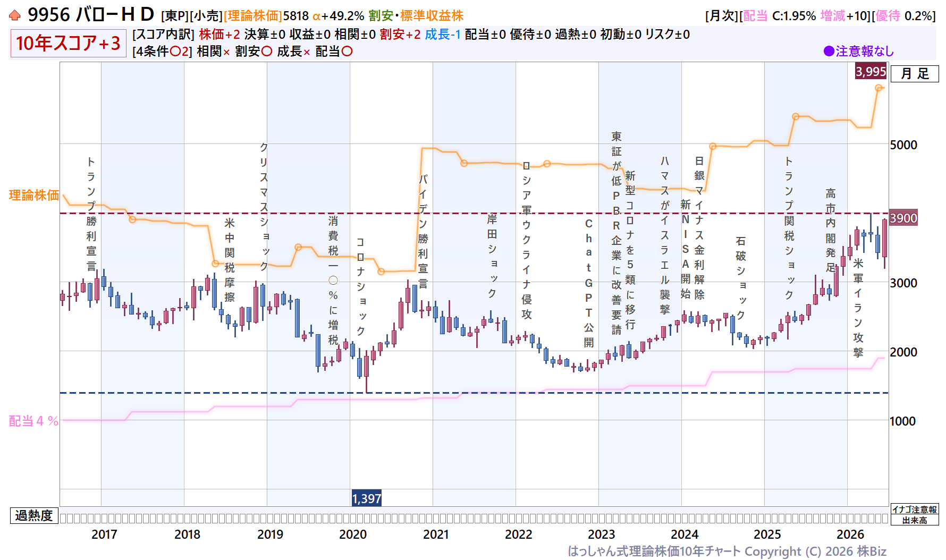Click the 10年スコア+3 score box
The image size is (946, 560).
68,43
